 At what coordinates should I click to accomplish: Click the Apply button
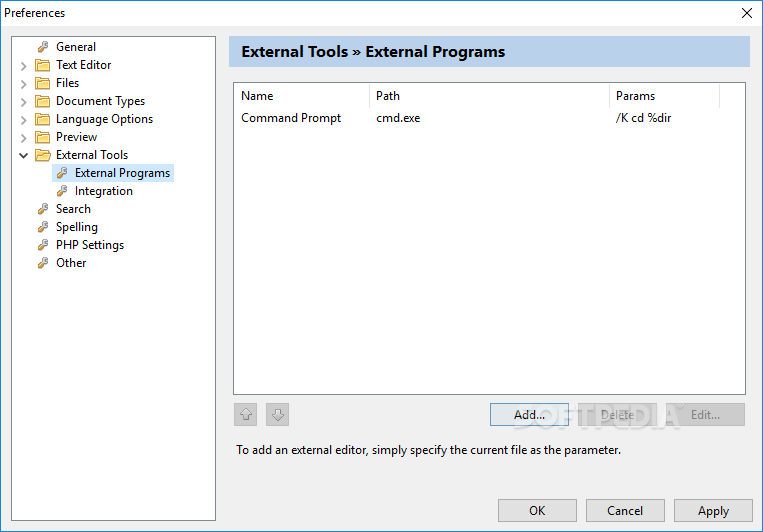click(713, 511)
